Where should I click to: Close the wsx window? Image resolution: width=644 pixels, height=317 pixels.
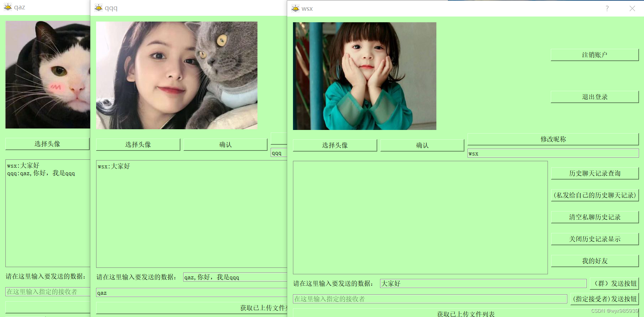coord(632,8)
